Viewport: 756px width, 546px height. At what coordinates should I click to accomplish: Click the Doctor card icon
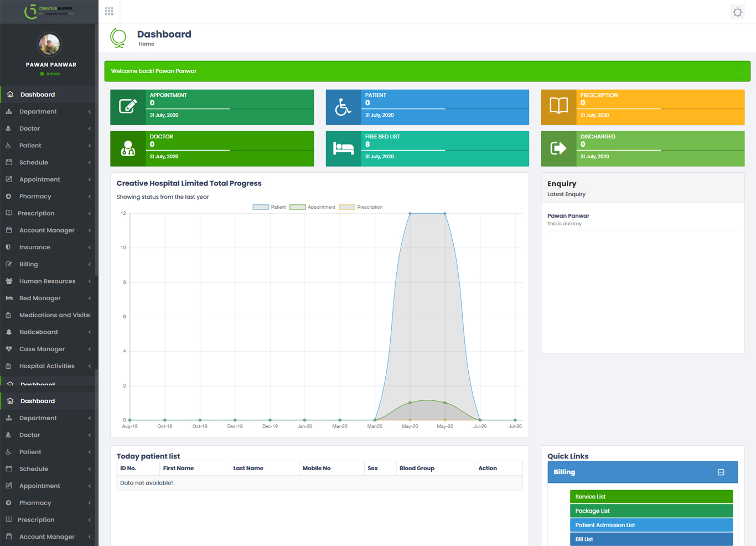(128, 148)
